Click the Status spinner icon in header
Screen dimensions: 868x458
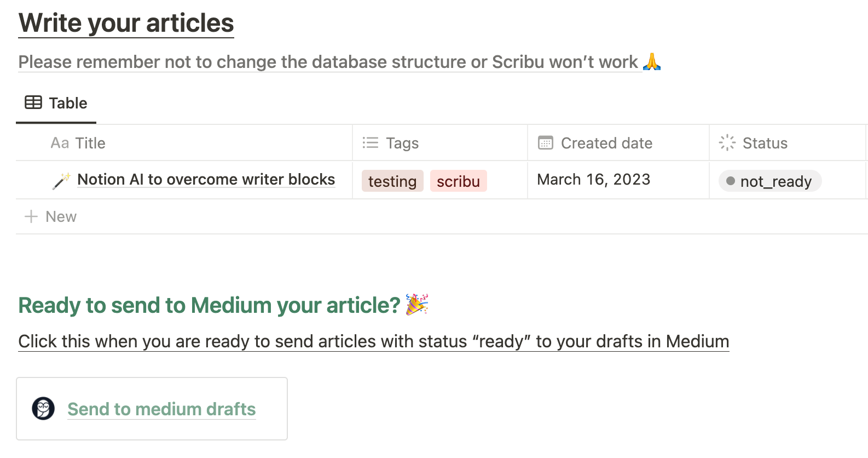(727, 143)
